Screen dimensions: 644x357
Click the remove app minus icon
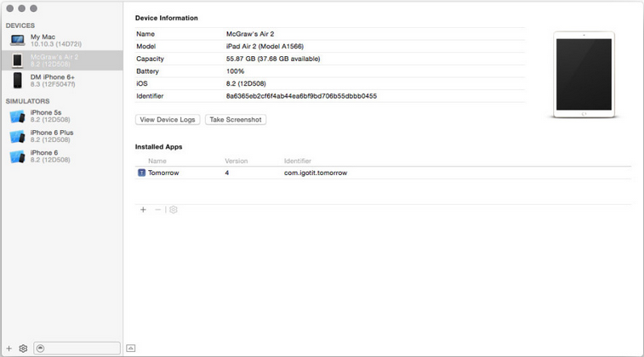(x=157, y=210)
